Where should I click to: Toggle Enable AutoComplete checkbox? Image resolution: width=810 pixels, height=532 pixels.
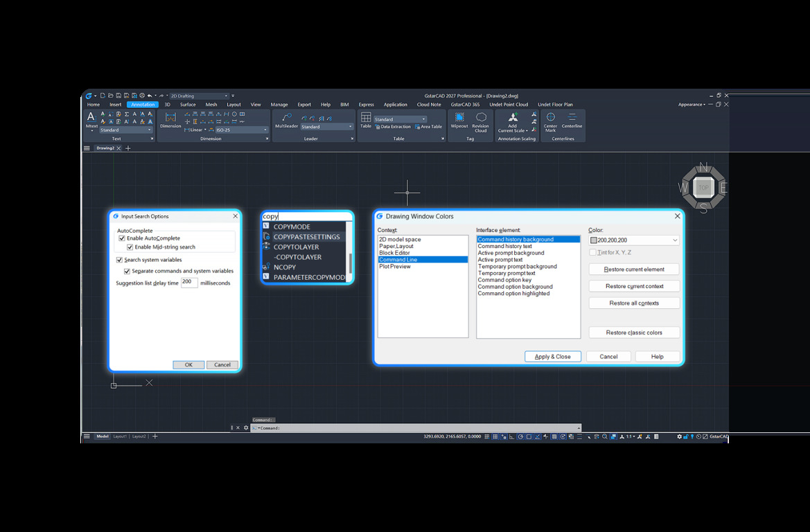(122, 238)
